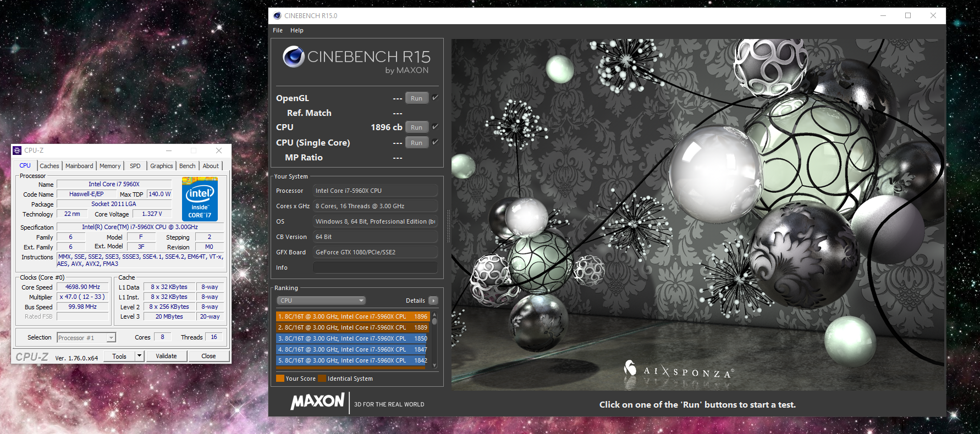Click the Bus Speed 99.98 MHz value

(x=82, y=307)
